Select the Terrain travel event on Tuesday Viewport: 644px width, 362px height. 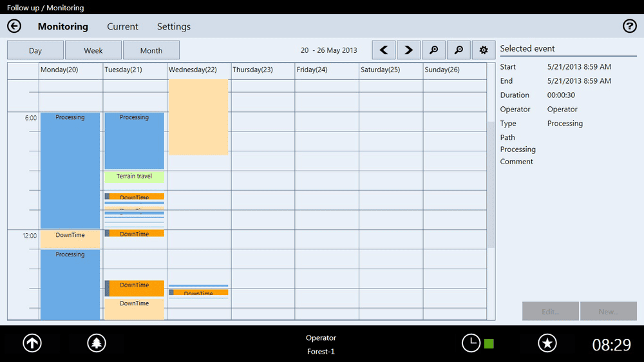coord(135,176)
